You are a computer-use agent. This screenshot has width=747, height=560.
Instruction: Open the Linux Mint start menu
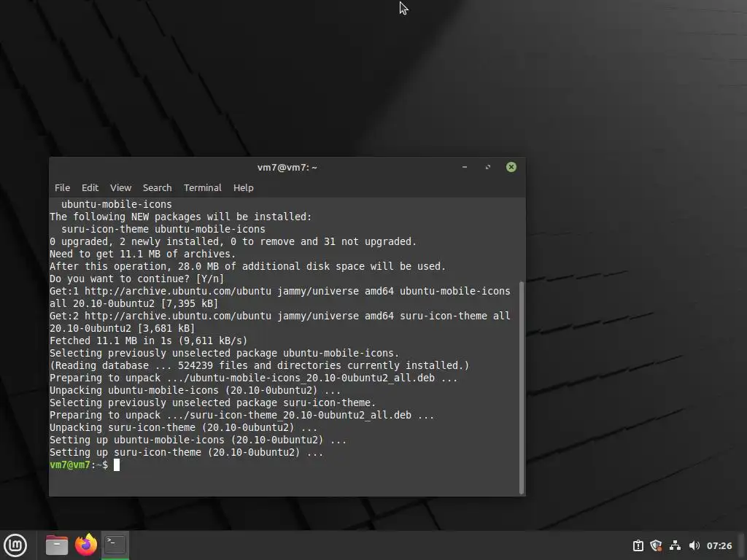pos(15,545)
